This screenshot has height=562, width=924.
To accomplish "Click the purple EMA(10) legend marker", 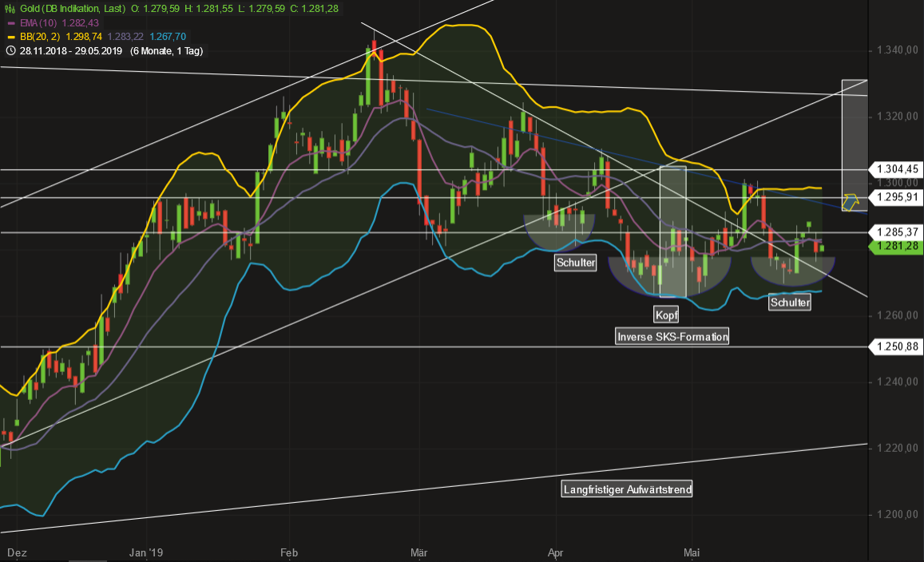I will pyautogui.click(x=10, y=22).
